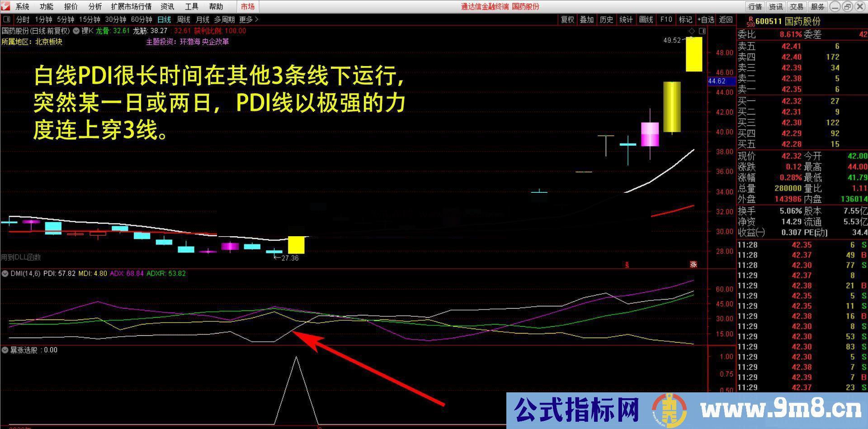The height and width of the screenshot is (429, 868).
Task: Add stock to watchlist via +自选
Action: pyautogui.click(x=705, y=19)
